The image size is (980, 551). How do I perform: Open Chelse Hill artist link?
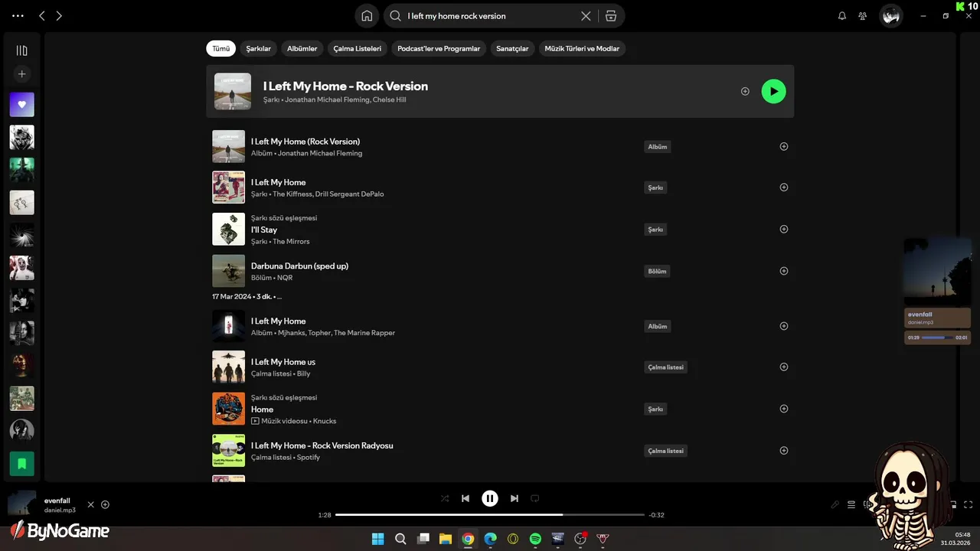pyautogui.click(x=390, y=99)
